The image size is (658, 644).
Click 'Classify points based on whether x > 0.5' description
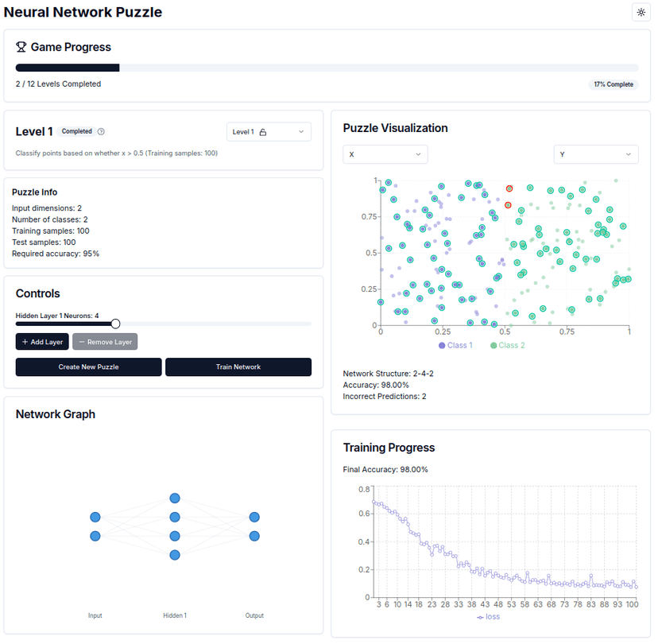117,153
